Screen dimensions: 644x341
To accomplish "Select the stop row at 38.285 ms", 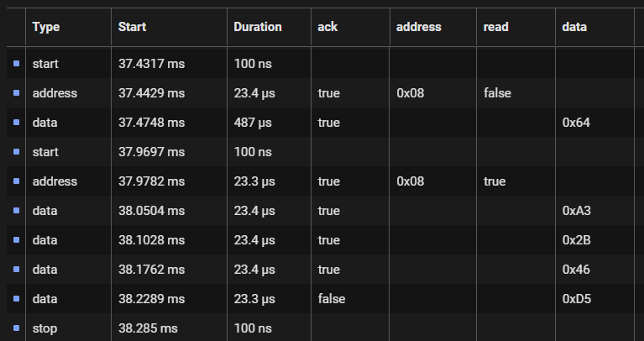I will pyautogui.click(x=45, y=328).
